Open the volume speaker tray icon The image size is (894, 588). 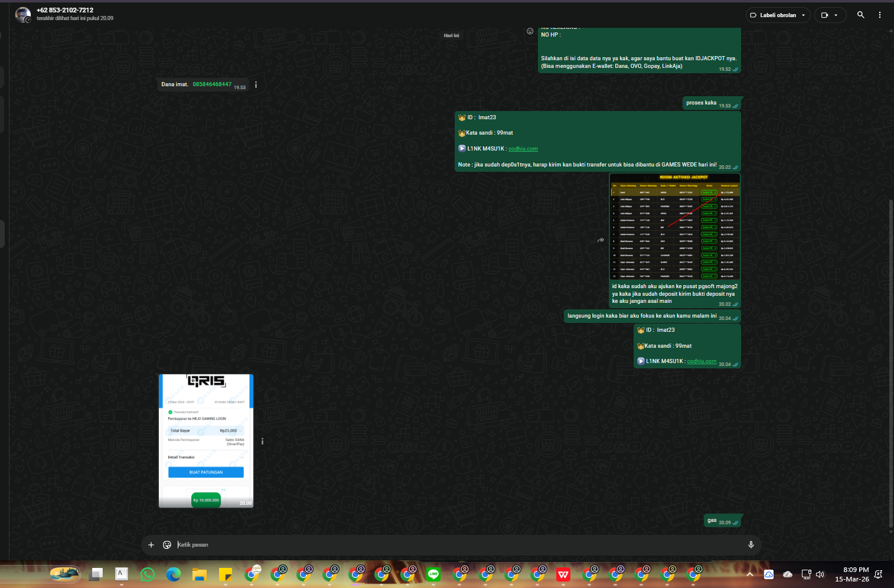pos(820,574)
